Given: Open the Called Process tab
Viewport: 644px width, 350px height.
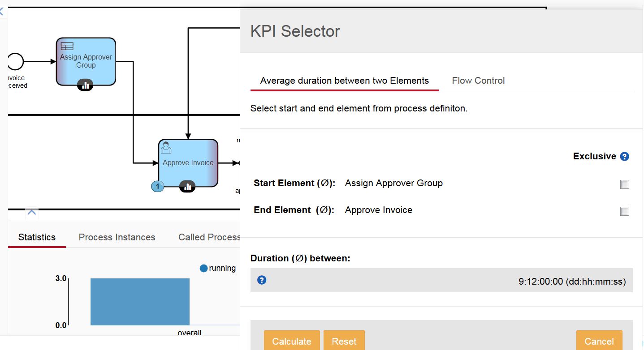Looking at the screenshot, I should pos(209,237).
